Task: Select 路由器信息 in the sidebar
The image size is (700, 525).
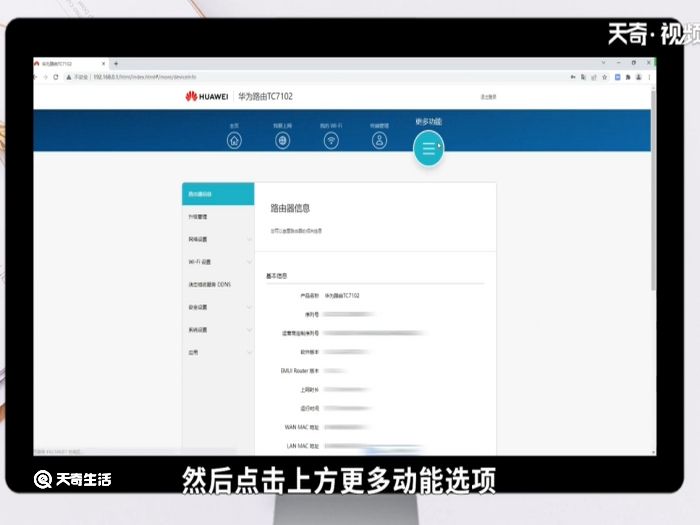Action: click(218, 194)
